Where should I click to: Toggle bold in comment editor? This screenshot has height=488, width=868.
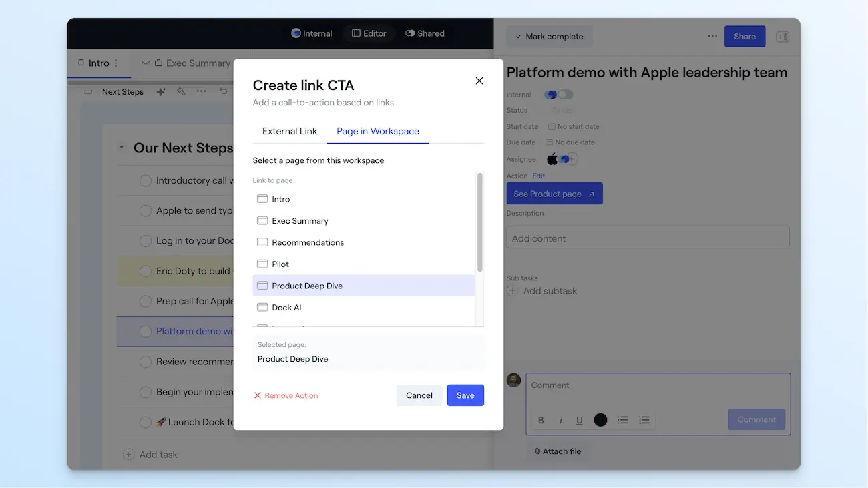(541, 420)
